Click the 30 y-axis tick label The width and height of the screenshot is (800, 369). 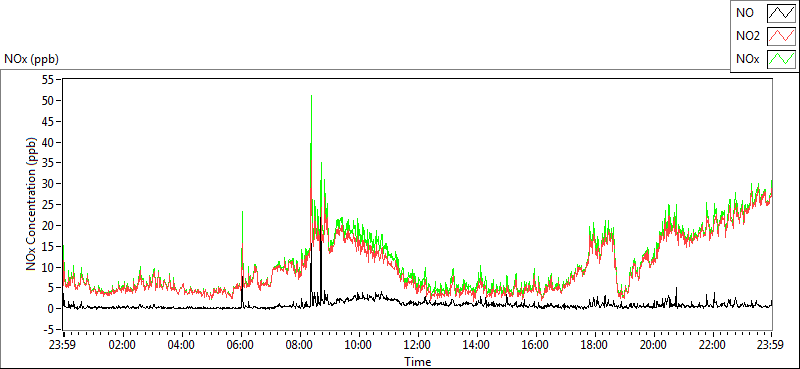(x=47, y=184)
